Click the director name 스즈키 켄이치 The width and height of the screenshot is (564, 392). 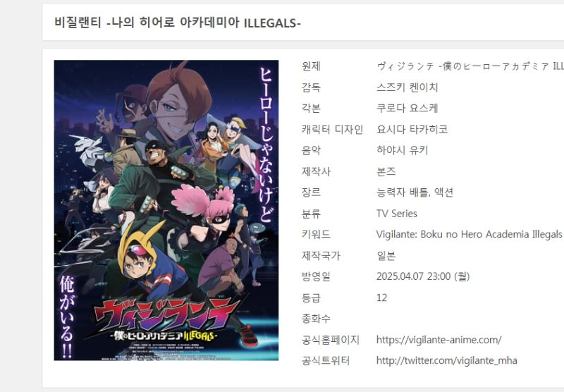(407, 87)
